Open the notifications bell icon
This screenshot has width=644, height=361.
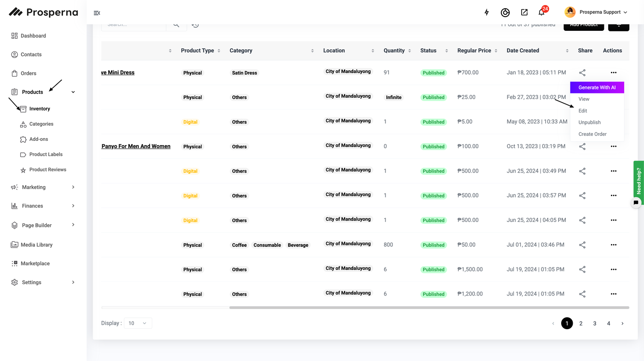[x=541, y=12]
